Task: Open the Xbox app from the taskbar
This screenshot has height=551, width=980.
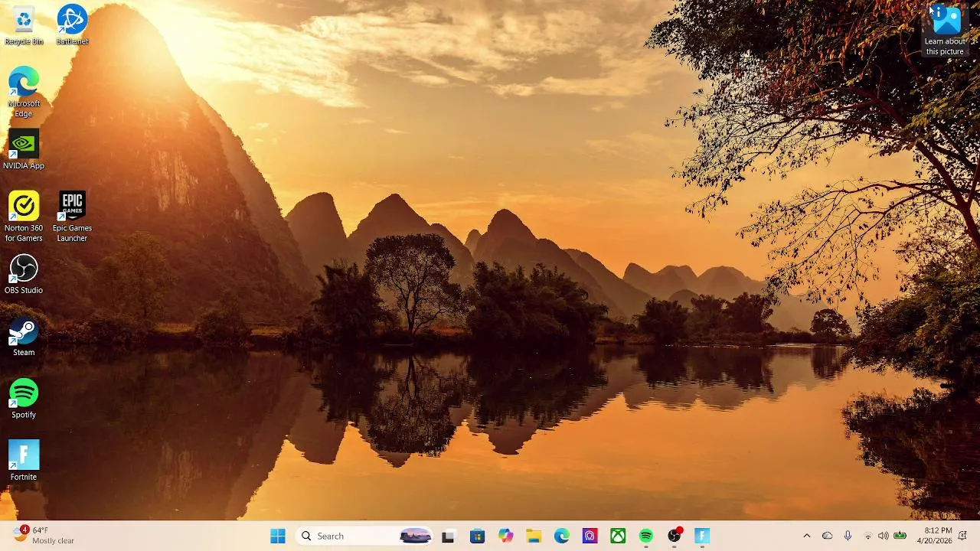Action: (x=618, y=536)
